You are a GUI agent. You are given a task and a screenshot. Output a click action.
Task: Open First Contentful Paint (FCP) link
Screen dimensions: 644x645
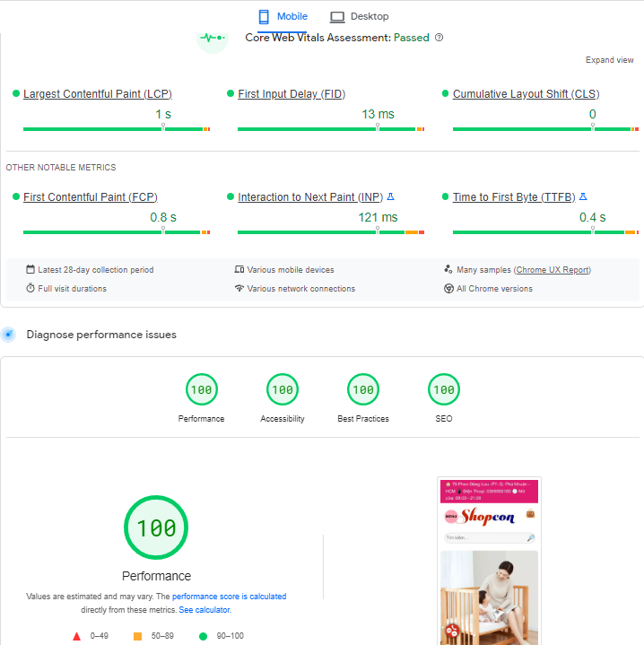(x=90, y=197)
